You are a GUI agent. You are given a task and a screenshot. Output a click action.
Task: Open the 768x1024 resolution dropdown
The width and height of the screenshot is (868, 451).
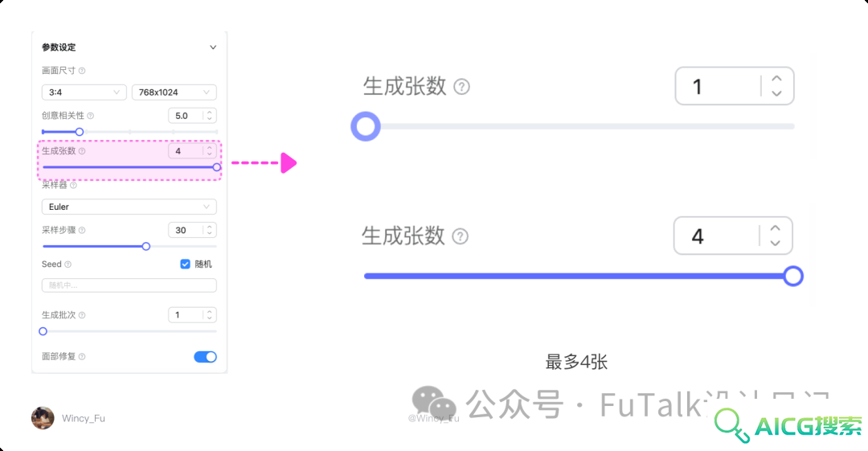click(174, 92)
